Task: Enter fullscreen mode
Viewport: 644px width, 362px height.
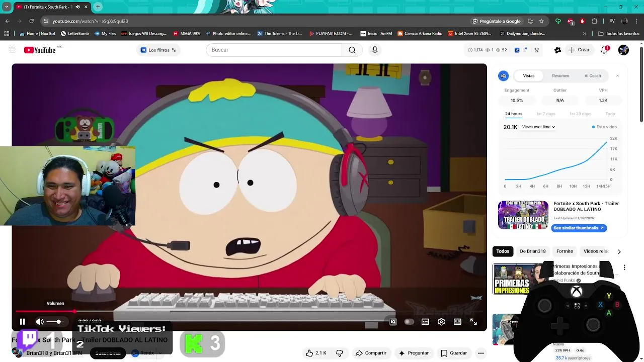Action: click(x=473, y=322)
